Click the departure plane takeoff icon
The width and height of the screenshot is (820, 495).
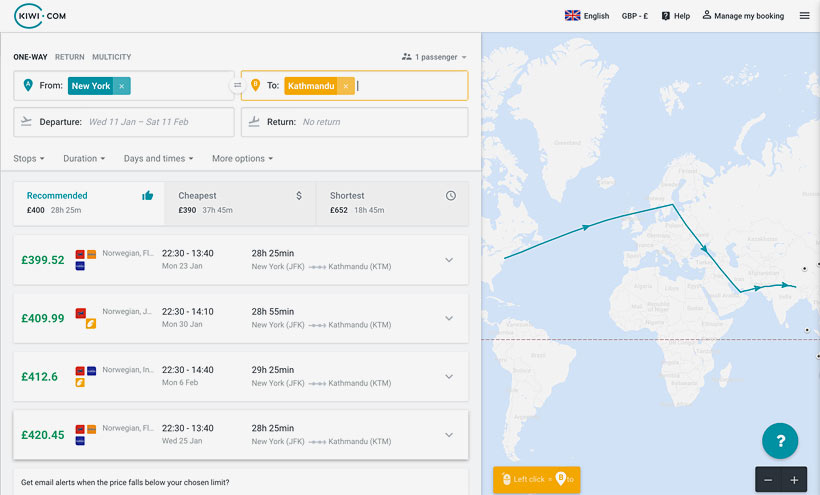[26, 121]
